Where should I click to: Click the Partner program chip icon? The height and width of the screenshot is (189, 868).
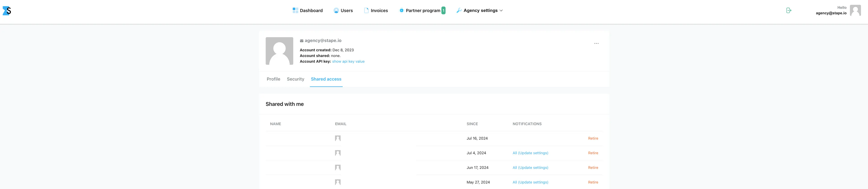401,10
